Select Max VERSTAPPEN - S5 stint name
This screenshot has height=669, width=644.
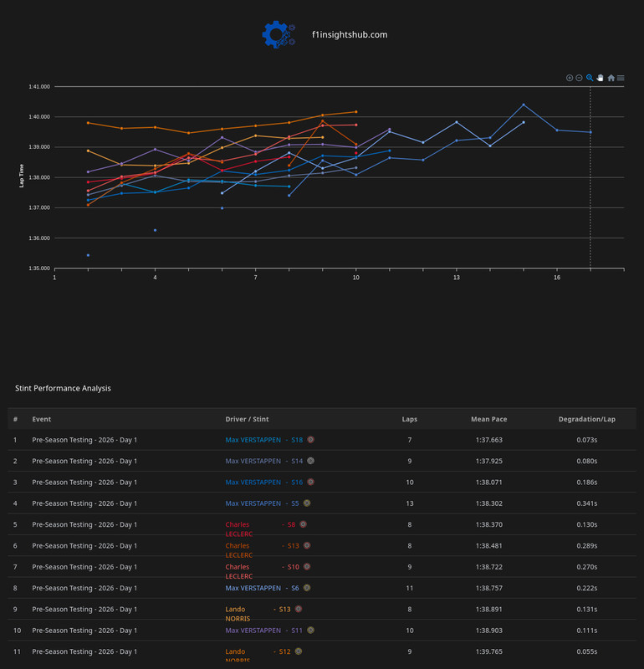pyautogui.click(x=262, y=503)
